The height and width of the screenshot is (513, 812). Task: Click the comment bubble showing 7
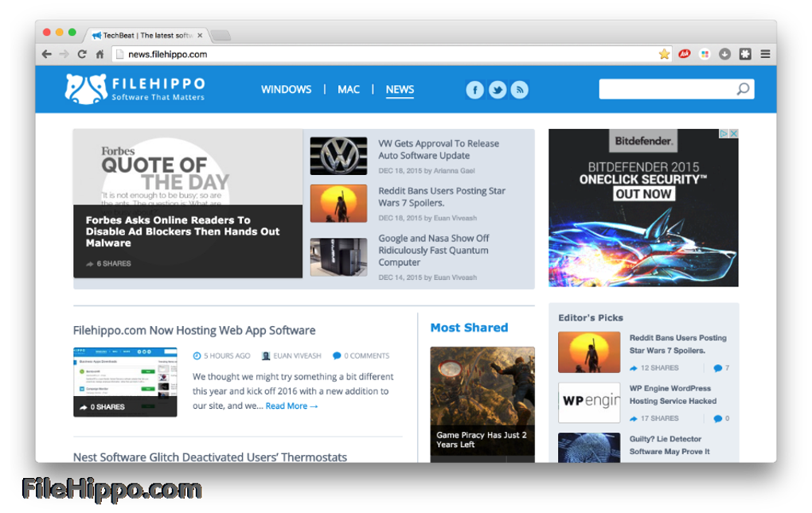pos(718,368)
